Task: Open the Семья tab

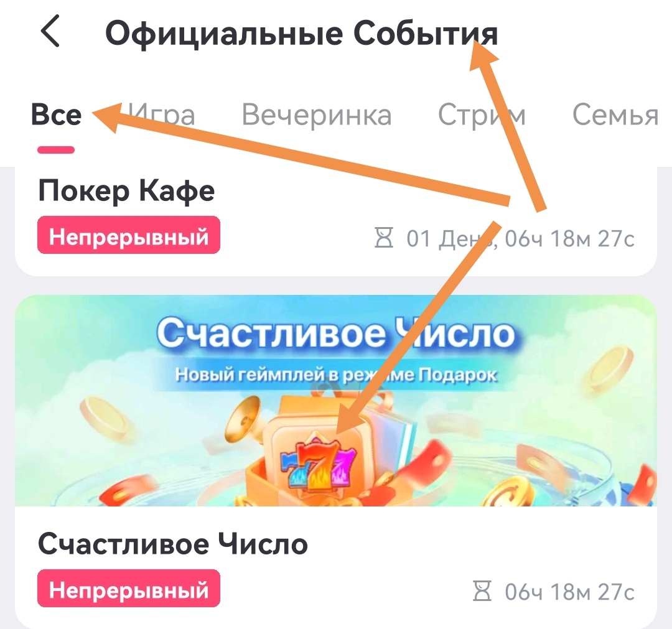Action: coord(615,115)
